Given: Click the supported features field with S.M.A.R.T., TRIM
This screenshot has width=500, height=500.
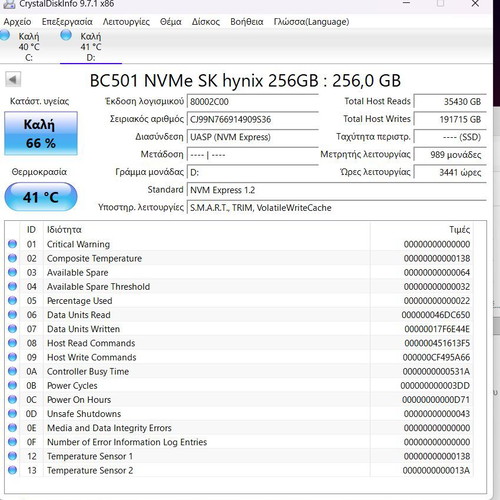Looking at the screenshot, I should pyautogui.click(x=337, y=208).
